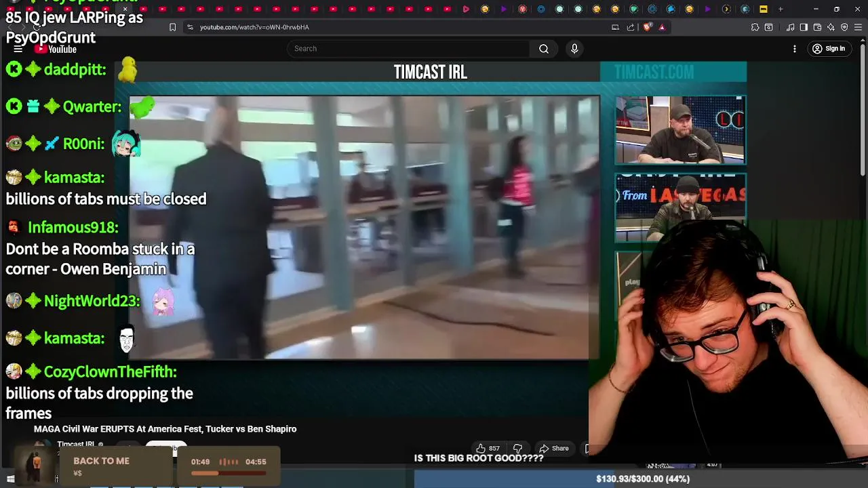The width and height of the screenshot is (868, 488).
Task: Click the Brave Rewards triangle icon
Action: (662, 27)
